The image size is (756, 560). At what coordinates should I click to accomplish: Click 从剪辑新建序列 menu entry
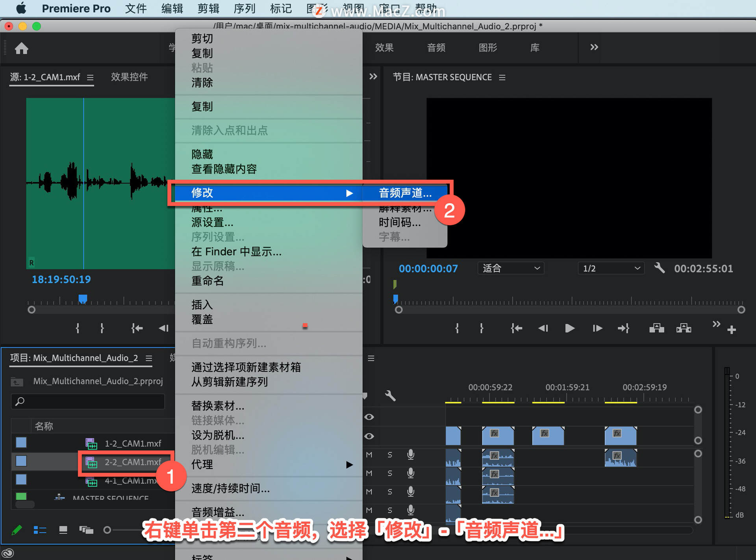coord(269,382)
